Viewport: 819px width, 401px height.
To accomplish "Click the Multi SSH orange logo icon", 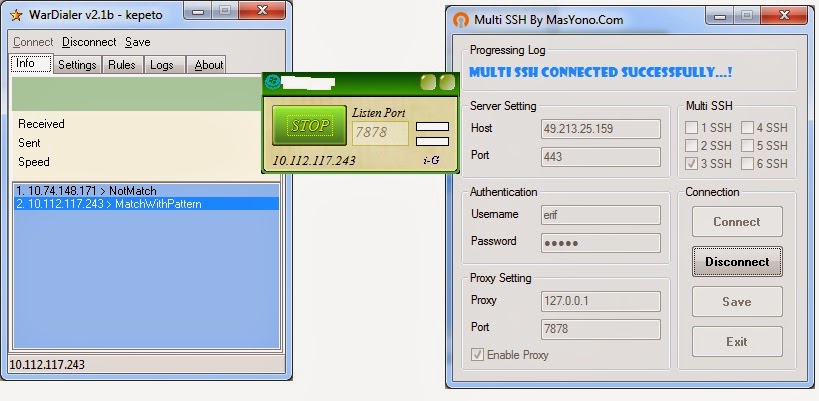I will 461,20.
